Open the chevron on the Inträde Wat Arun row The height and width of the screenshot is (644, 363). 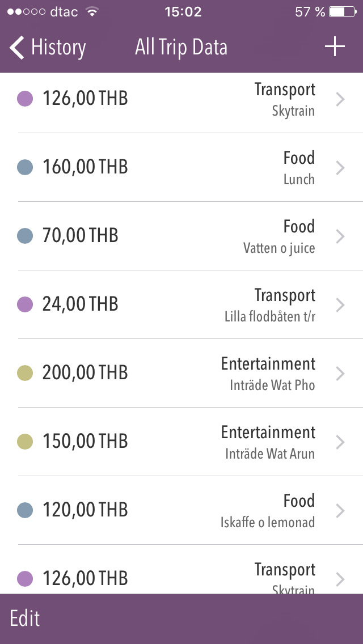[340, 442]
